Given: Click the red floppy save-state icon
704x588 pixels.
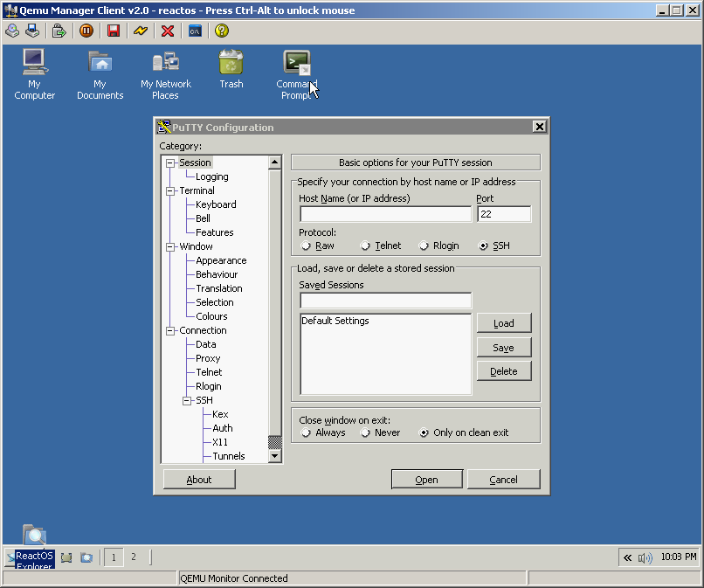Looking at the screenshot, I should pos(114,31).
